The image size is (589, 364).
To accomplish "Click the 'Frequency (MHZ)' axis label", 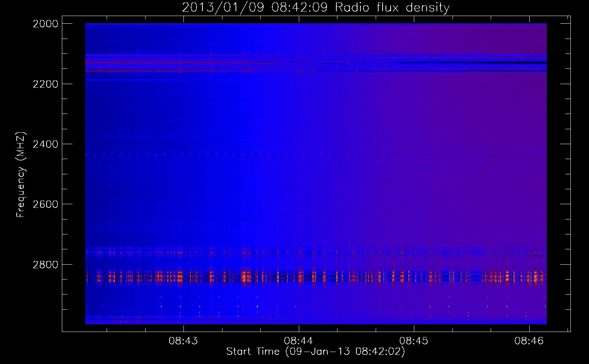I will (21, 175).
